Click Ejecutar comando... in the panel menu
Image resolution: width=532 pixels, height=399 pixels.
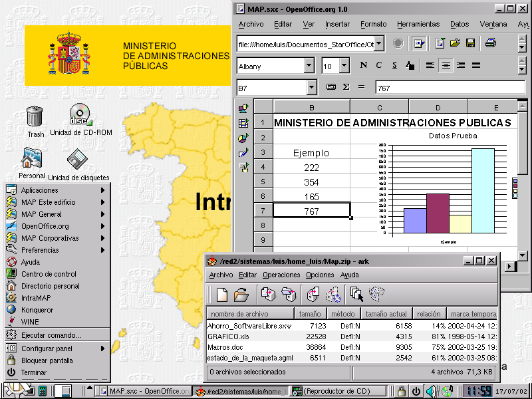(51, 335)
